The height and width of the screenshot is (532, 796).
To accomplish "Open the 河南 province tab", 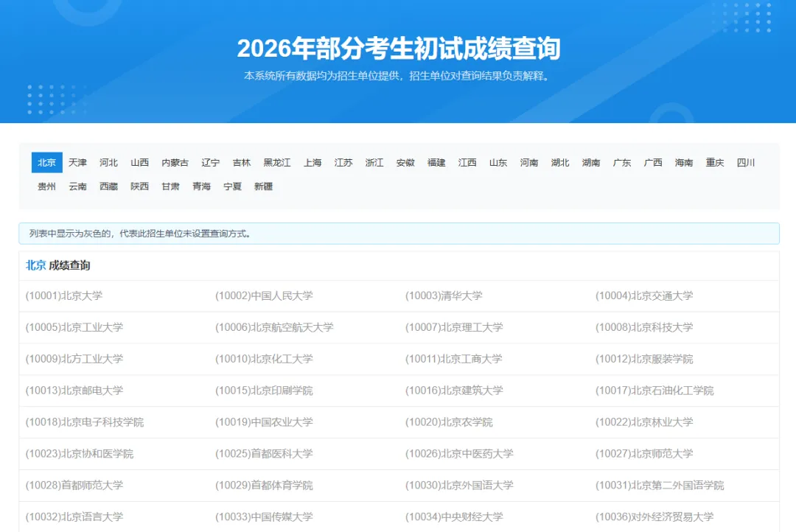I will click(x=529, y=162).
